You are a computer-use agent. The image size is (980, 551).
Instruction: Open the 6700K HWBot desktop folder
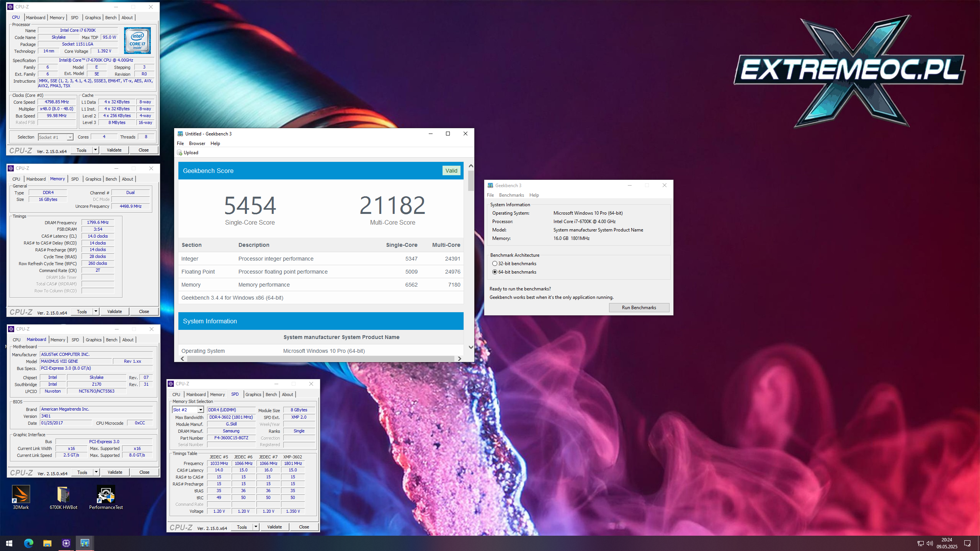pyautogui.click(x=63, y=495)
